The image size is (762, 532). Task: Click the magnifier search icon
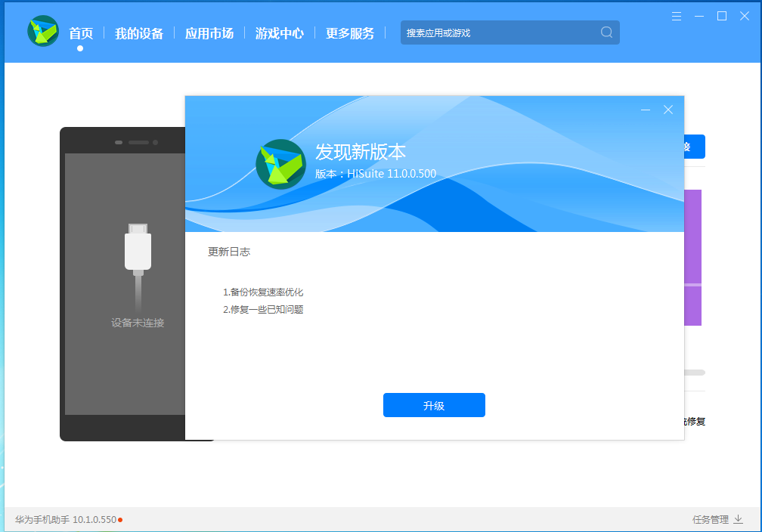click(x=606, y=32)
